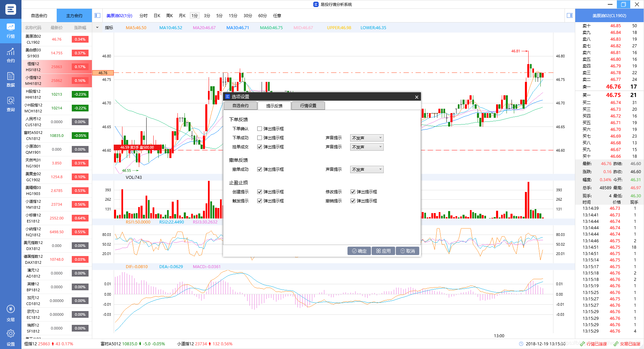This screenshot has width=644, height=349.
Task: Click the 46.59 买3手 position label on chart
Action: click(x=137, y=147)
